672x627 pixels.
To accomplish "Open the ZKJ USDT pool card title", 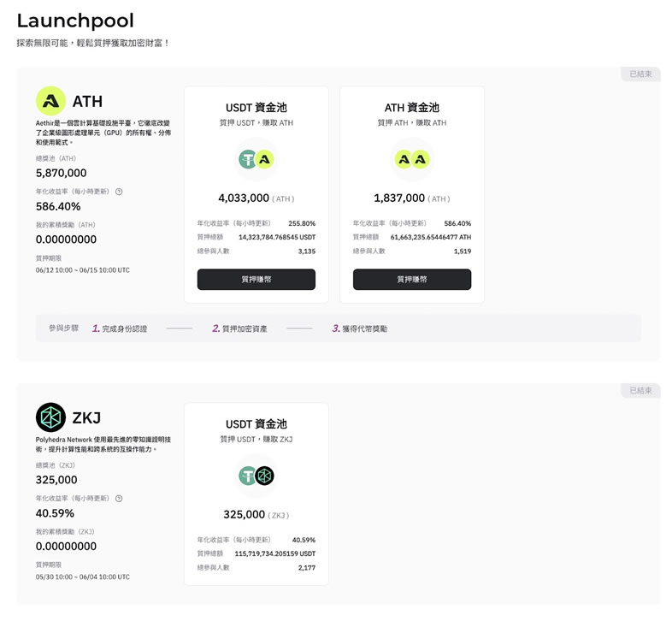I will click(256, 424).
